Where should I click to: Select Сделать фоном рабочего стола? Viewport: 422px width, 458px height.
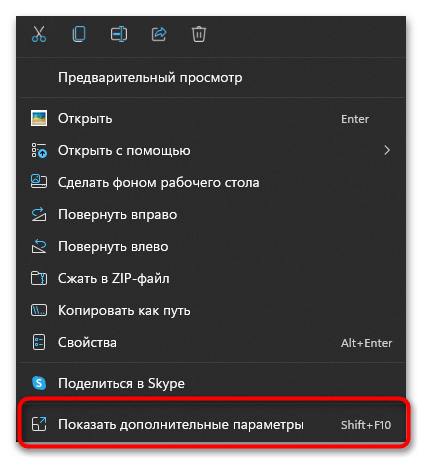point(212,182)
